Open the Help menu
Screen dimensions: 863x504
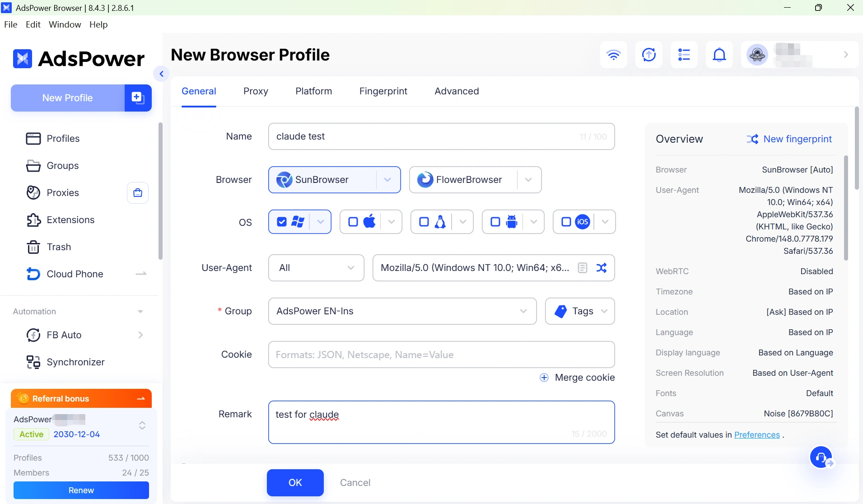pos(98,24)
